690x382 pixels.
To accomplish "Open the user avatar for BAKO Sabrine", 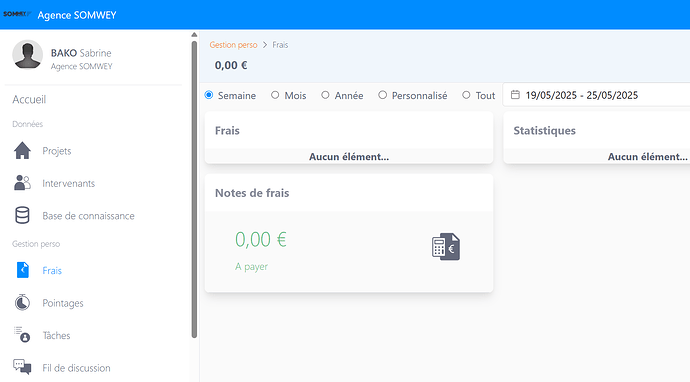I will 27,55.
